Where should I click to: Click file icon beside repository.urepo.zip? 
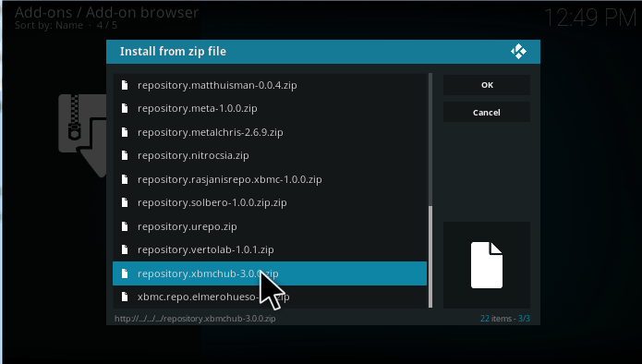tap(125, 226)
